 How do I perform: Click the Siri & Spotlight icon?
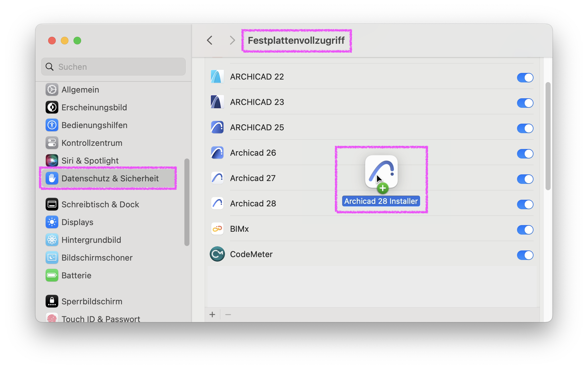(x=52, y=161)
